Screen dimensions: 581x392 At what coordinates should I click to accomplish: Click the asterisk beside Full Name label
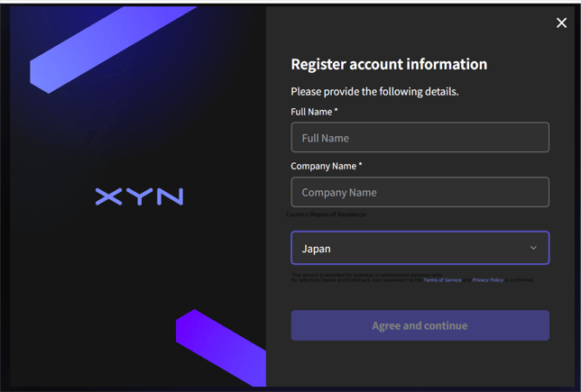point(337,110)
